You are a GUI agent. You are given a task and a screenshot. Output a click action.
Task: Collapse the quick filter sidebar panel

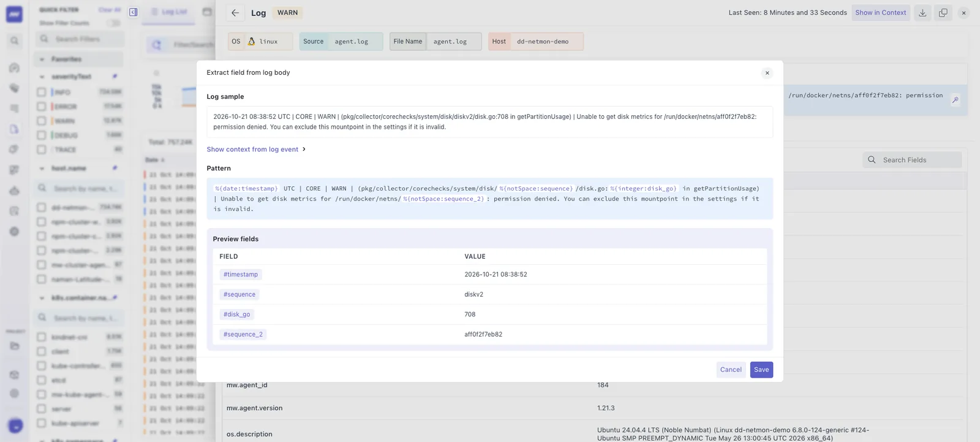tap(134, 12)
